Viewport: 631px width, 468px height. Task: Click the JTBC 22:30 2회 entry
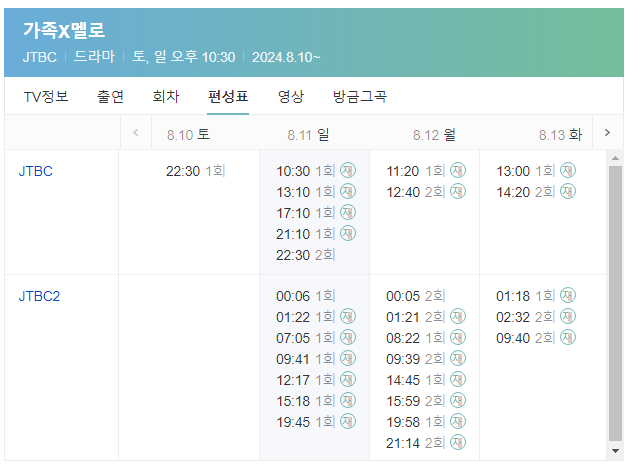tap(305, 255)
